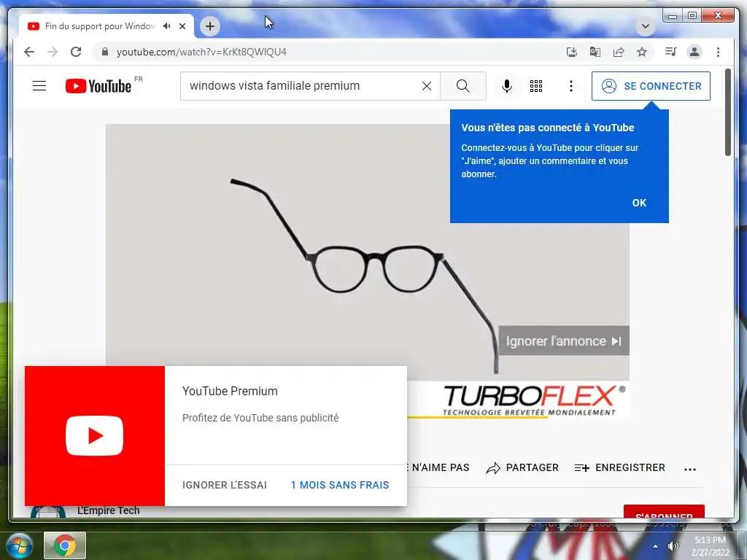Dismiss the sign-in tooltip with OK
The image size is (747, 560).
639,203
